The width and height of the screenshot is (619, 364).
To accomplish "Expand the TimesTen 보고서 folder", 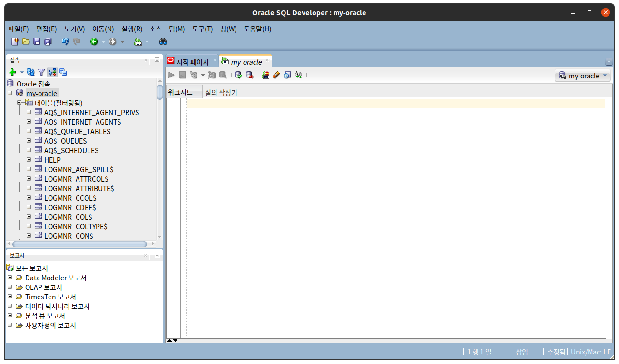I will (10, 297).
